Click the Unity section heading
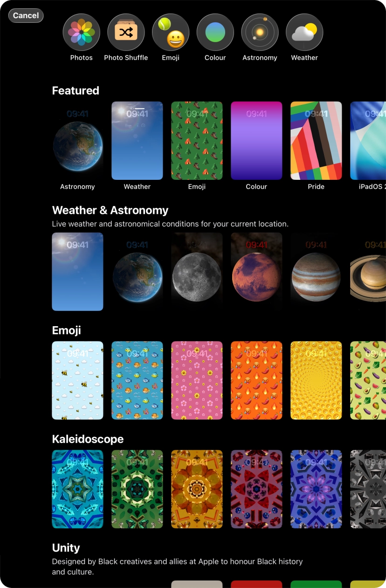This screenshot has width=386, height=588. coord(66,547)
